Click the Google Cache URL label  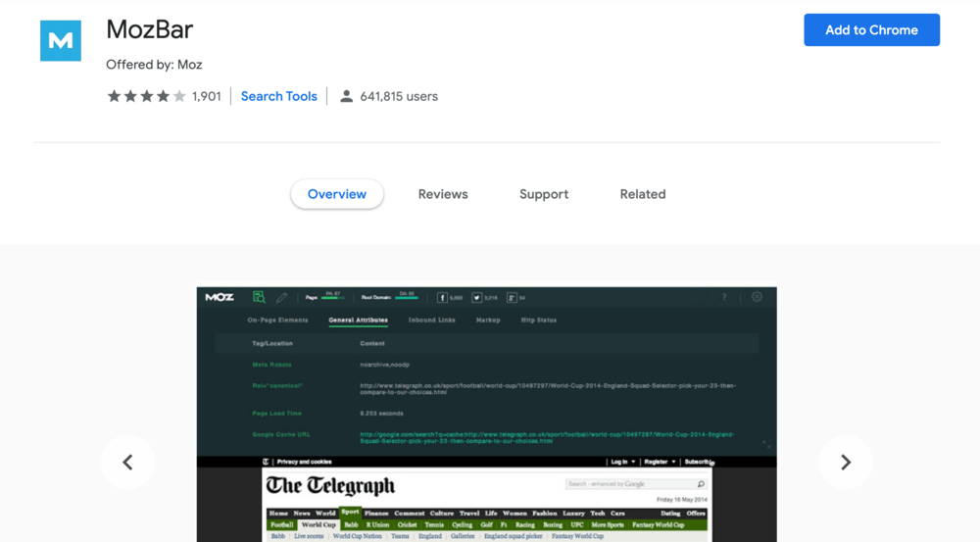[281, 434]
